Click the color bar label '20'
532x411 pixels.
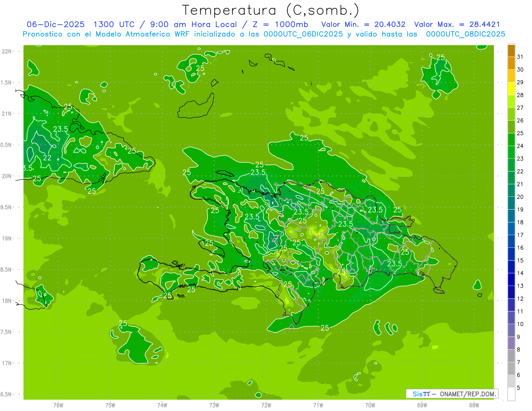520,197
